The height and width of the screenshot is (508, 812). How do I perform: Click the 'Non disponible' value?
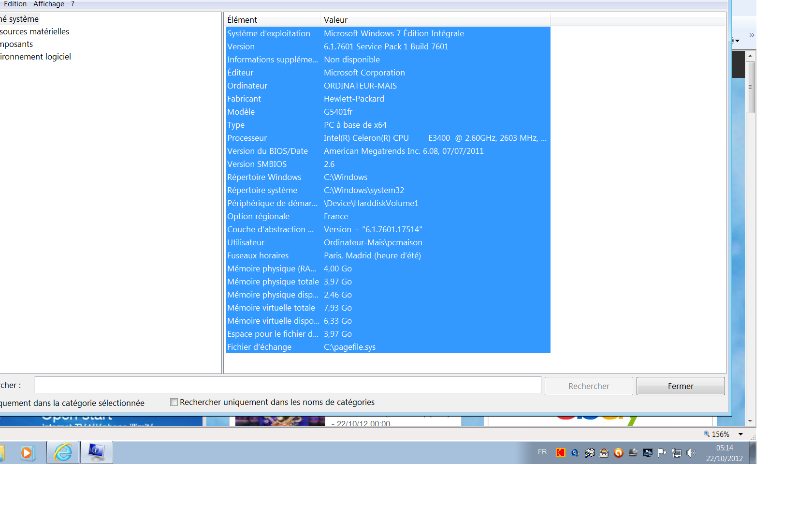click(x=352, y=60)
